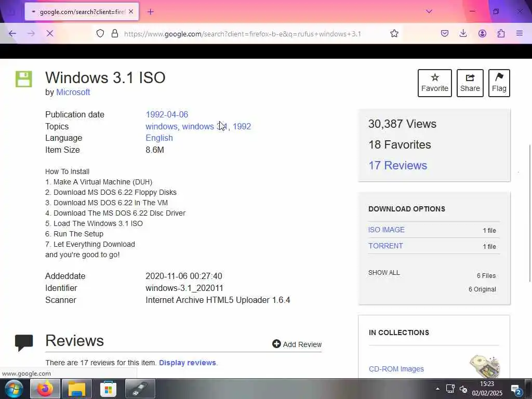This screenshot has width=532, height=399.
Task: Close the google.com search tab
Action: tap(131, 12)
